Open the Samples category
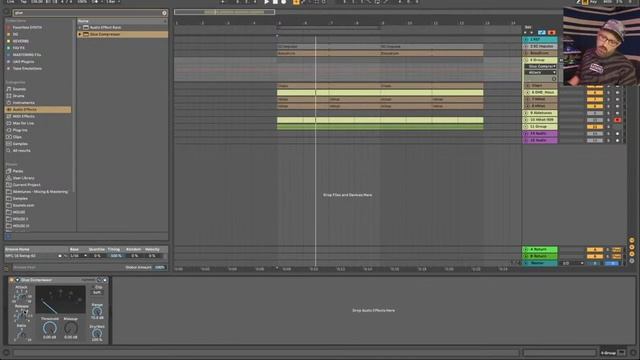640x360 pixels. (20, 144)
